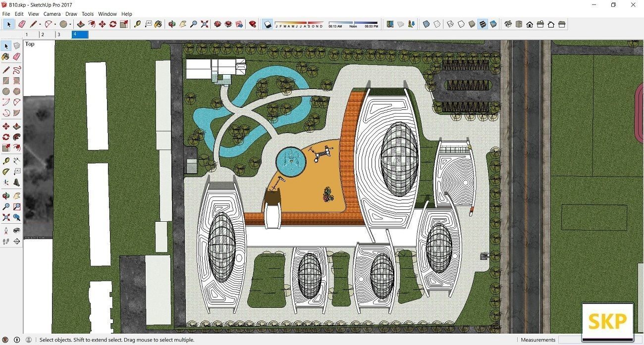Select the Section Plane tool
Image resolution: width=644 pixels, height=345 pixels.
click(x=17, y=242)
